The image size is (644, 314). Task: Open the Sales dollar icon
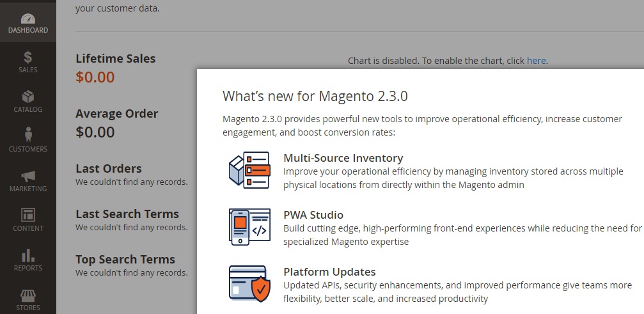[28, 57]
